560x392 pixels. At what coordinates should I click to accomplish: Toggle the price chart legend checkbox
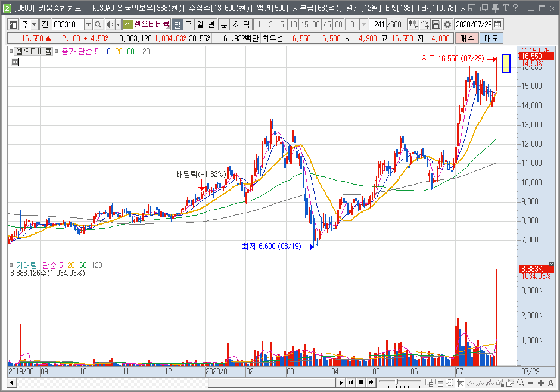pos(11,51)
